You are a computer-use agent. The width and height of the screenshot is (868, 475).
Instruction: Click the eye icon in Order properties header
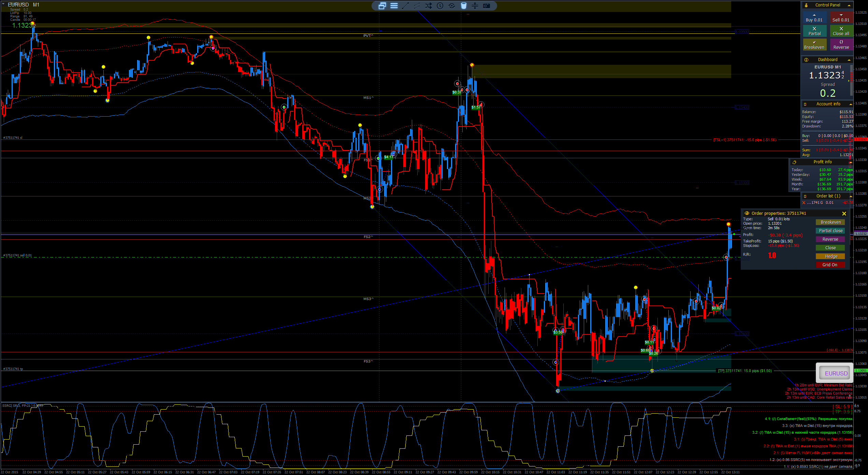pyautogui.click(x=747, y=213)
